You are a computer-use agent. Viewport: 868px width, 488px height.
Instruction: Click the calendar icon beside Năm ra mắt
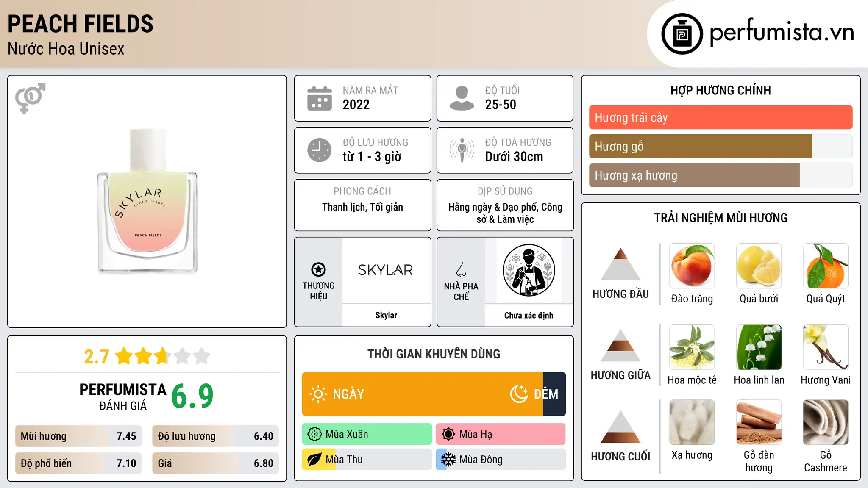click(320, 98)
